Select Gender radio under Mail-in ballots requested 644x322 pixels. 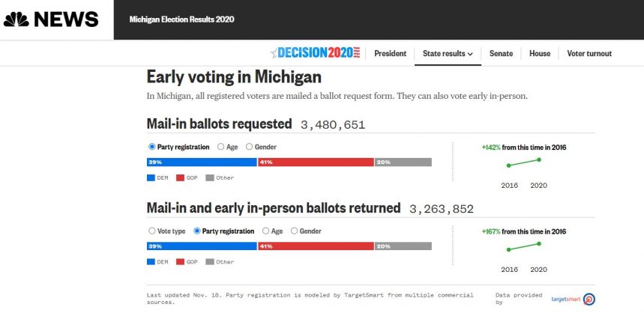(x=250, y=147)
